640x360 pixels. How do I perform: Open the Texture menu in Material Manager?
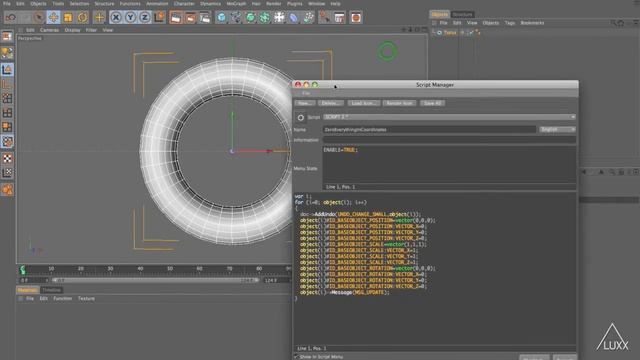[86, 299]
